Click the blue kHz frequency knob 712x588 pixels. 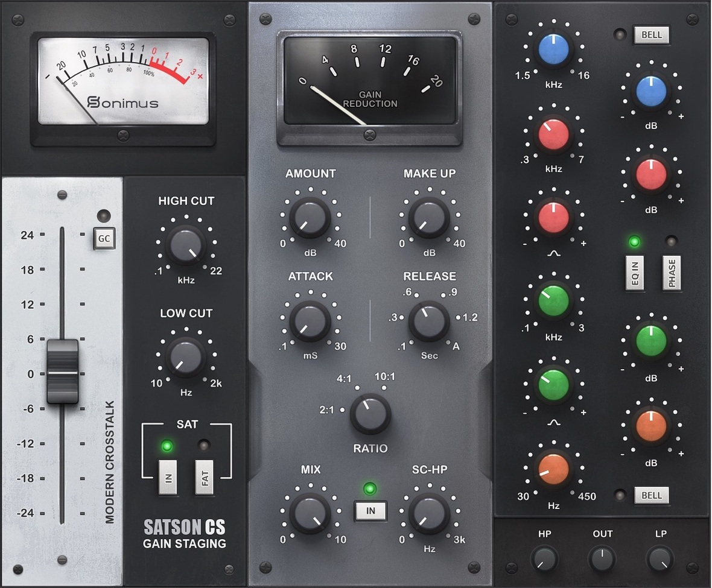(553, 49)
